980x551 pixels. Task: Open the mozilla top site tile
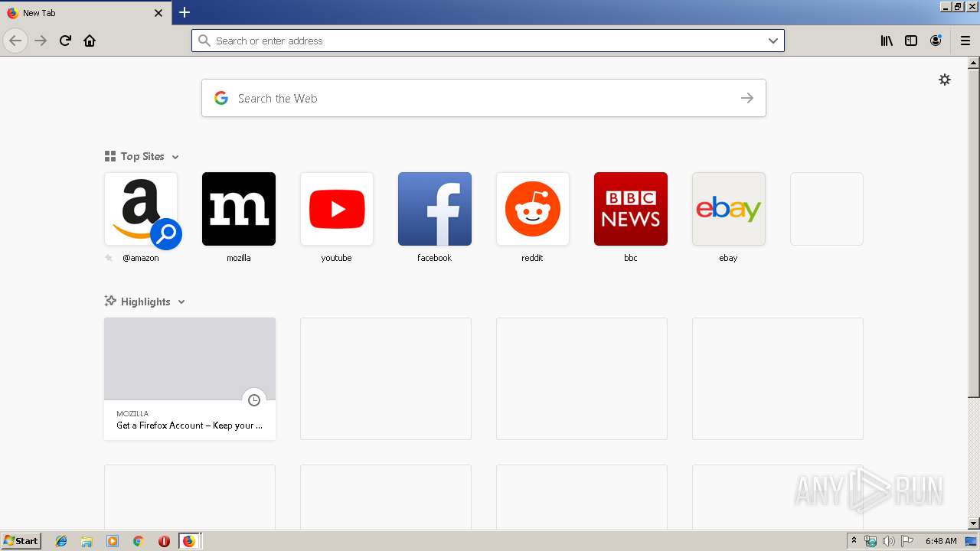coord(239,209)
